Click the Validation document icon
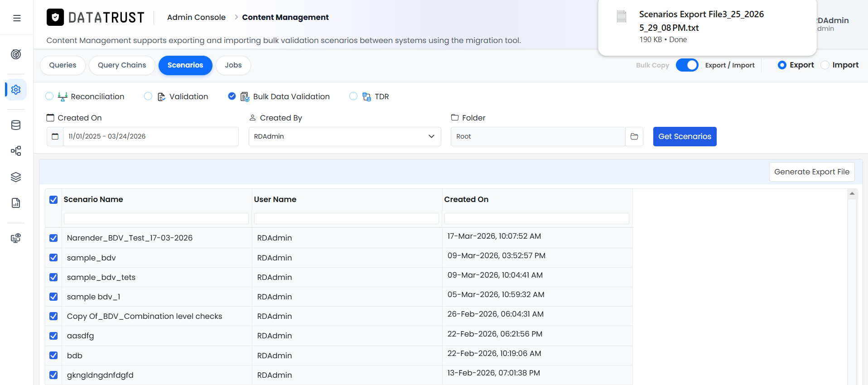This screenshot has width=868, height=385. 161,96
